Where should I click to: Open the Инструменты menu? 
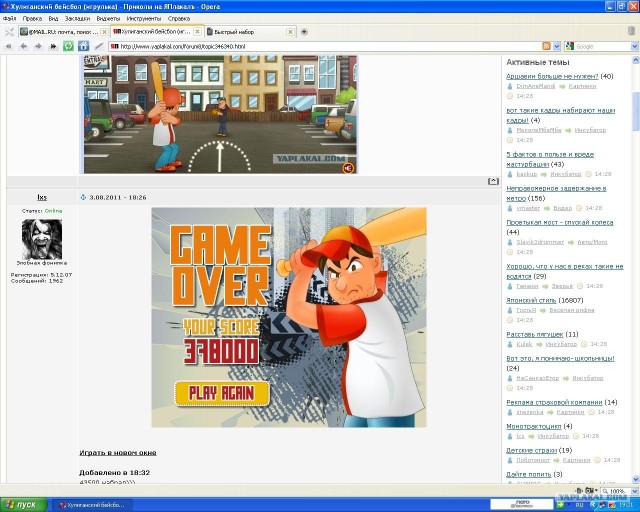coord(144,18)
